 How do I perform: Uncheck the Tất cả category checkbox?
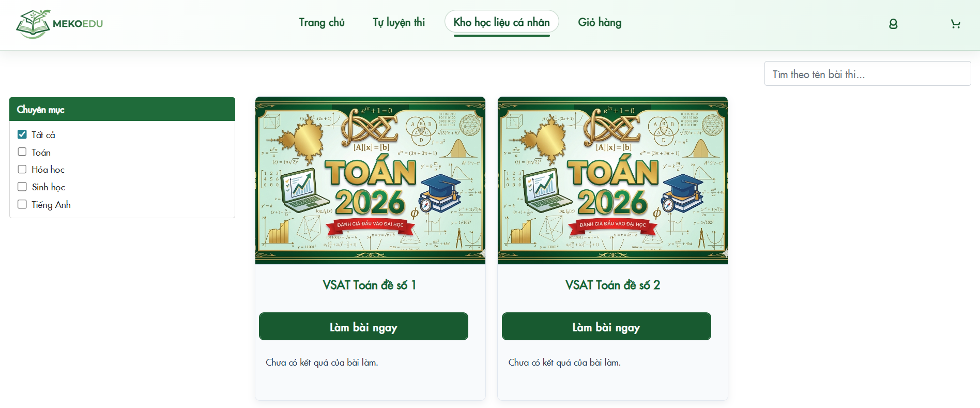(x=22, y=134)
